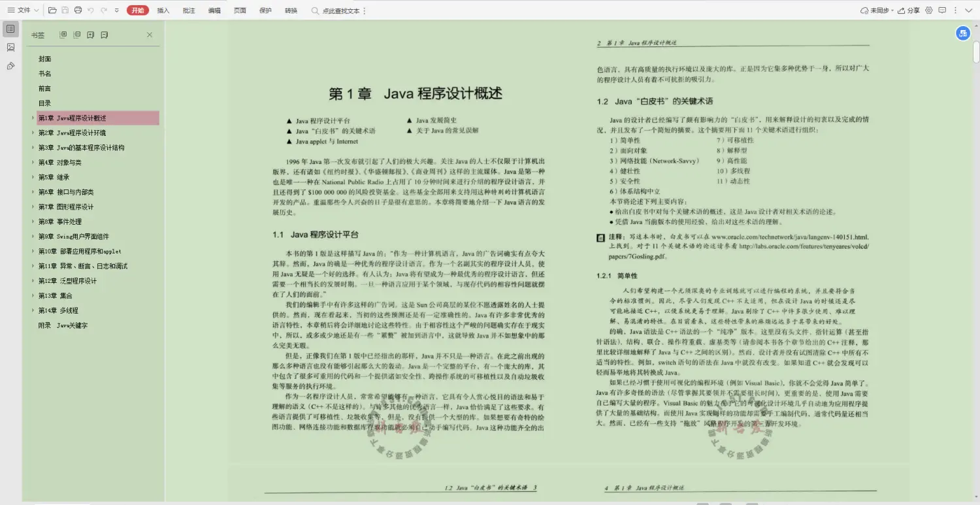
Task: Go to 第13章 集合 bookmark
Action: coord(56,296)
